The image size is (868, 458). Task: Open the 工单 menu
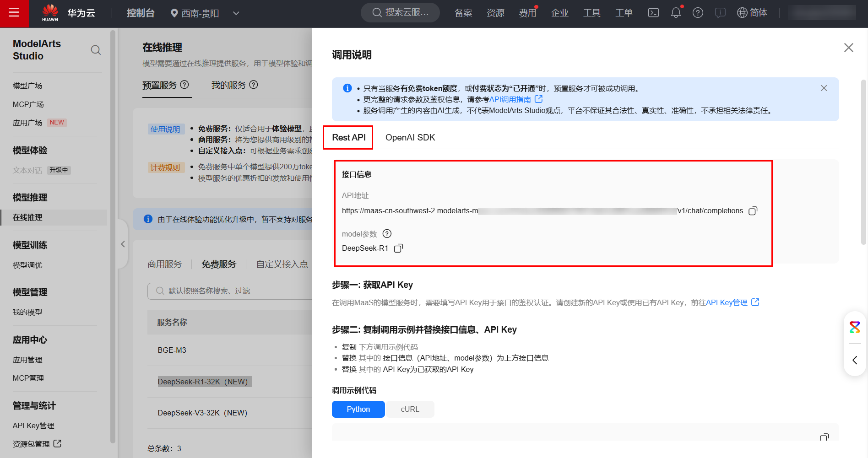(624, 13)
